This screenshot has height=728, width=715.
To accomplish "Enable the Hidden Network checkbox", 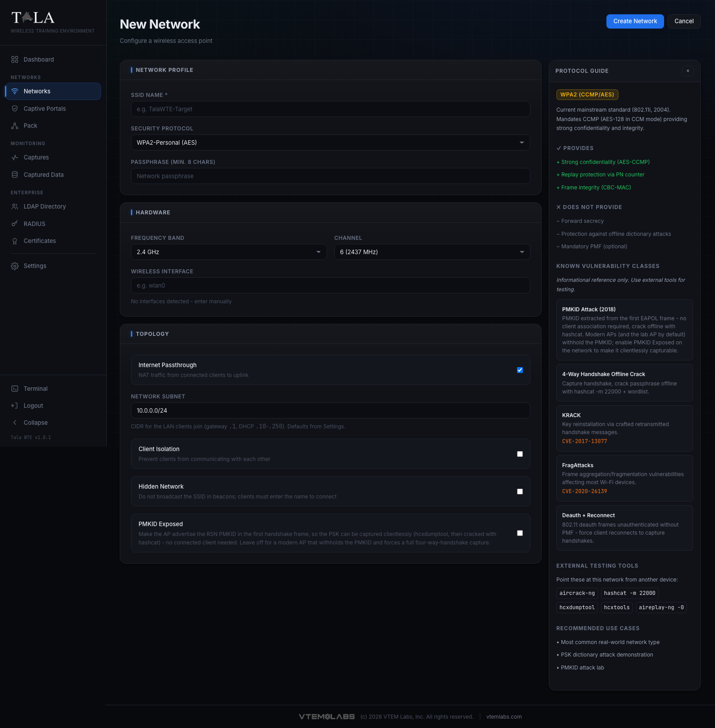I will point(520,491).
